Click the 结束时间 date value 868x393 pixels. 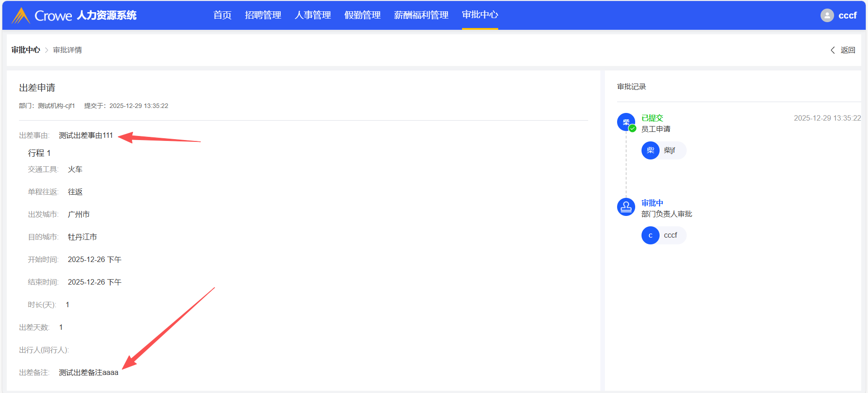coord(94,282)
